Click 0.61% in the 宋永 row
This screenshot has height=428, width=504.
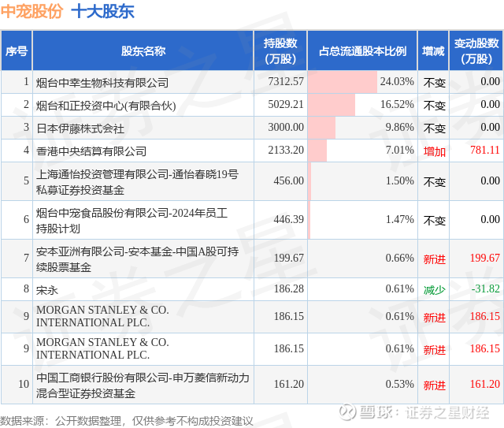coord(399,288)
